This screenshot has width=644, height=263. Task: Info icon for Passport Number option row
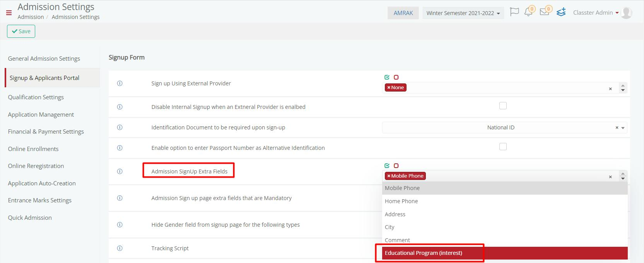[x=120, y=148]
